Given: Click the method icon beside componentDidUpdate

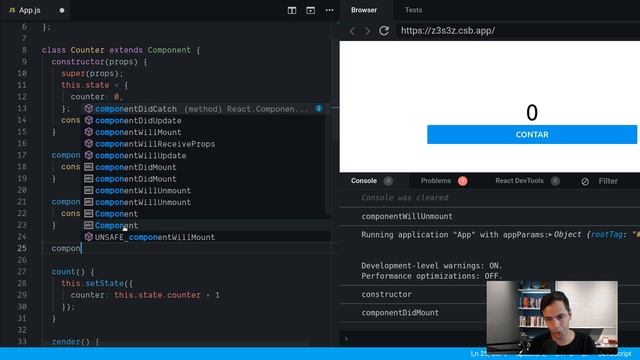Looking at the screenshot, I should [89, 120].
